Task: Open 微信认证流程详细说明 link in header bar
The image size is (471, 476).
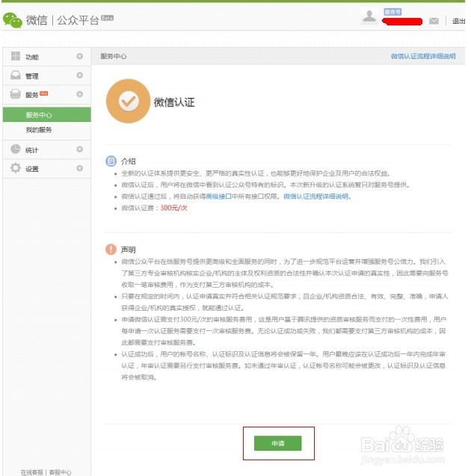Action: point(423,56)
